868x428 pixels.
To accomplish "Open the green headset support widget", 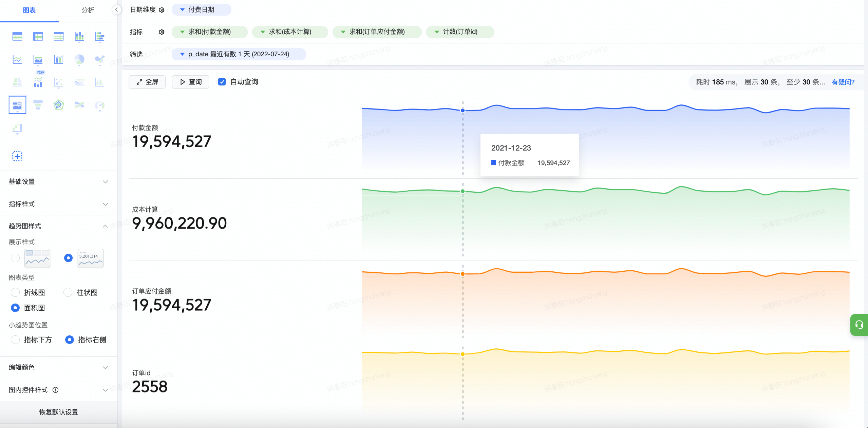I will point(859,325).
